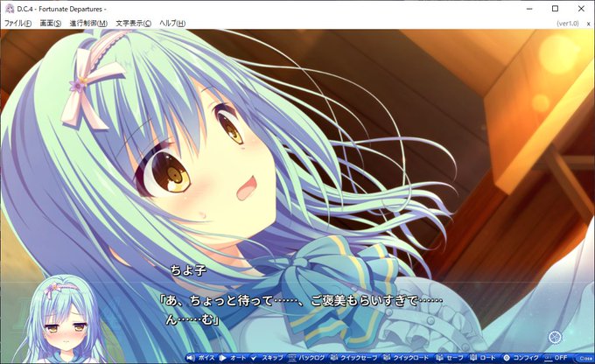595x364 pixels.
Task: Open the 進行制御(M) menu
Action: click(88, 23)
